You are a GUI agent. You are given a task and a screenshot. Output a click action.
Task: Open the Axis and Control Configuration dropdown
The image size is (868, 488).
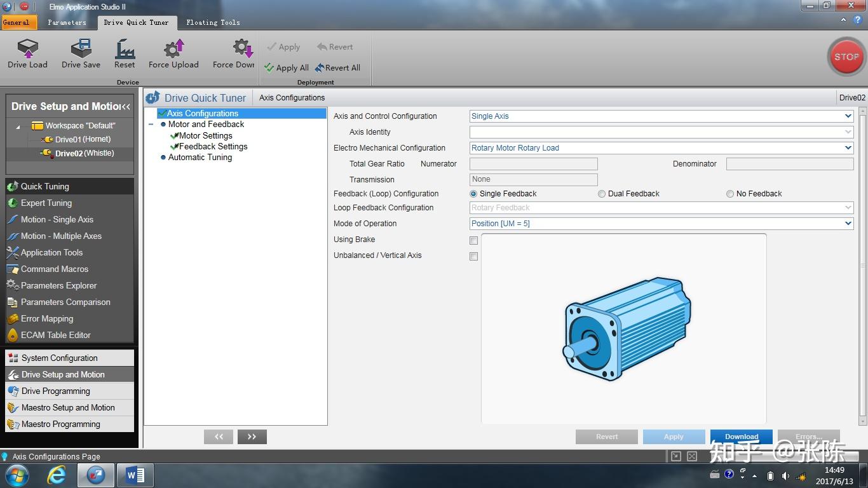848,116
